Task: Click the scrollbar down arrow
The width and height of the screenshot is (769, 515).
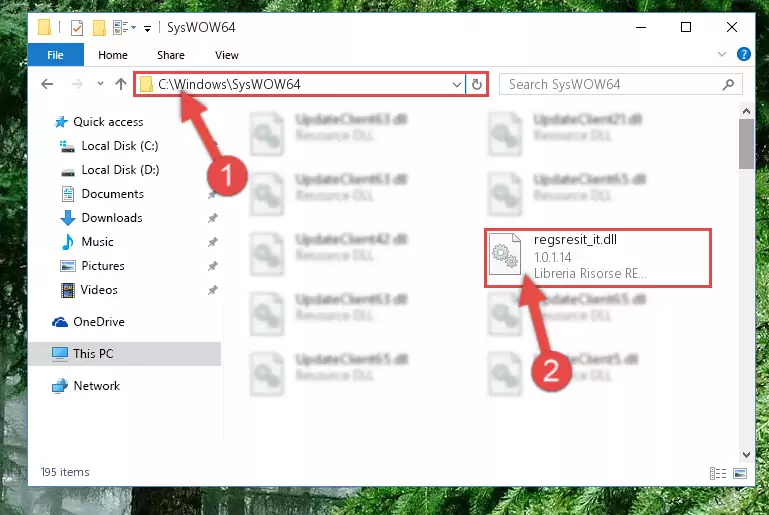Action: click(746, 455)
